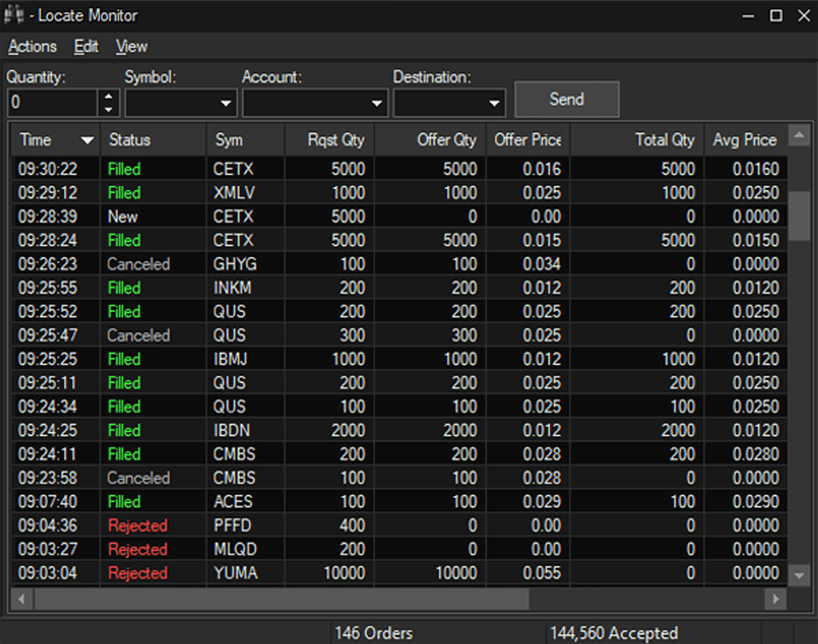Open the View menu

[x=132, y=46]
